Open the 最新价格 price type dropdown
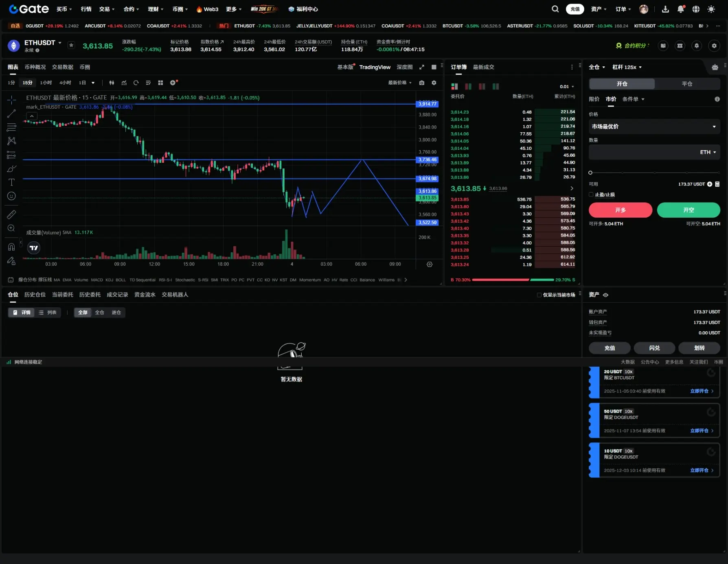Viewport: 728px width, 564px height. [x=399, y=83]
